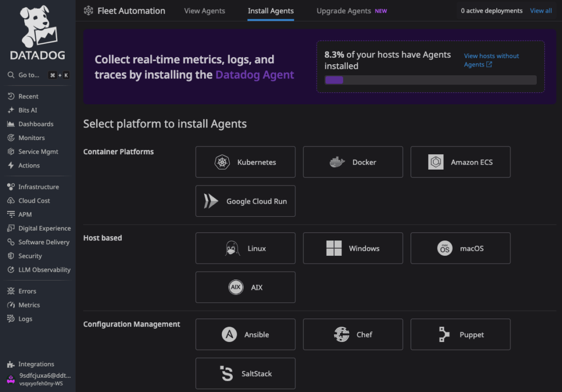Switch to the View Agents tab
Image resolution: width=562 pixels, height=392 pixels.
tap(205, 11)
